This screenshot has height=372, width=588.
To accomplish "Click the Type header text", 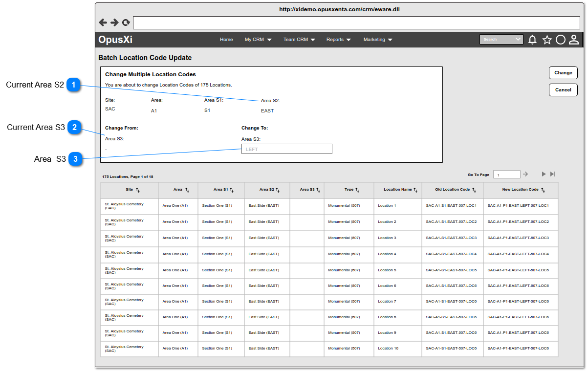I will tap(349, 190).
